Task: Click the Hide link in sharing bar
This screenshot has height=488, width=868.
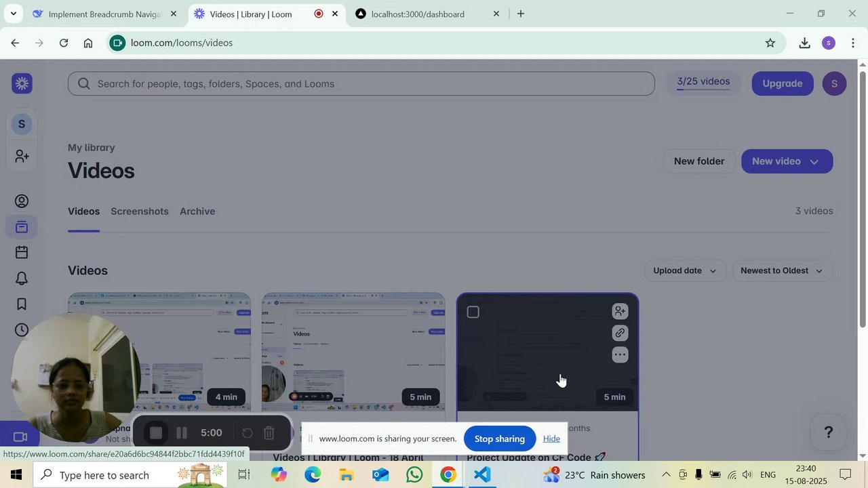Action: pyautogui.click(x=551, y=439)
